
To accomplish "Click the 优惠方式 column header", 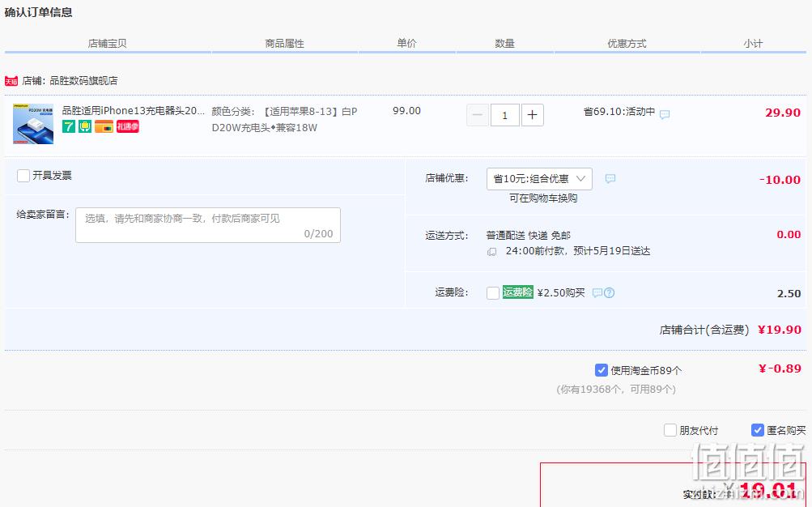I will tap(627, 44).
